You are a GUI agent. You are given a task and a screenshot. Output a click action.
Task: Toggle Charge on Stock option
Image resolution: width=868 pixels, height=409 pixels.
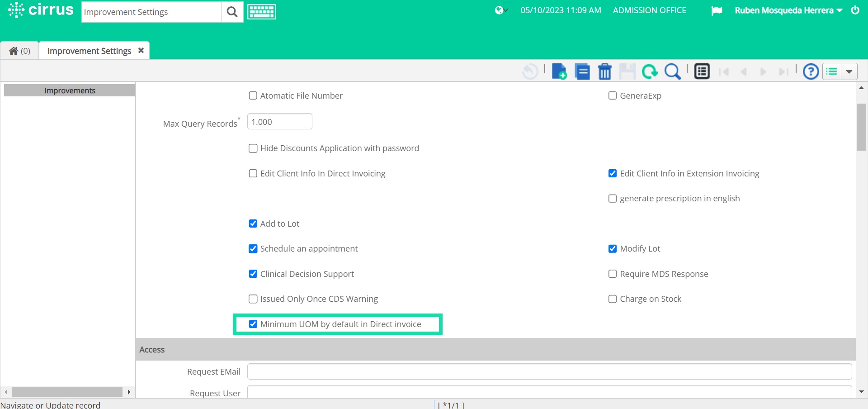click(x=613, y=299)
